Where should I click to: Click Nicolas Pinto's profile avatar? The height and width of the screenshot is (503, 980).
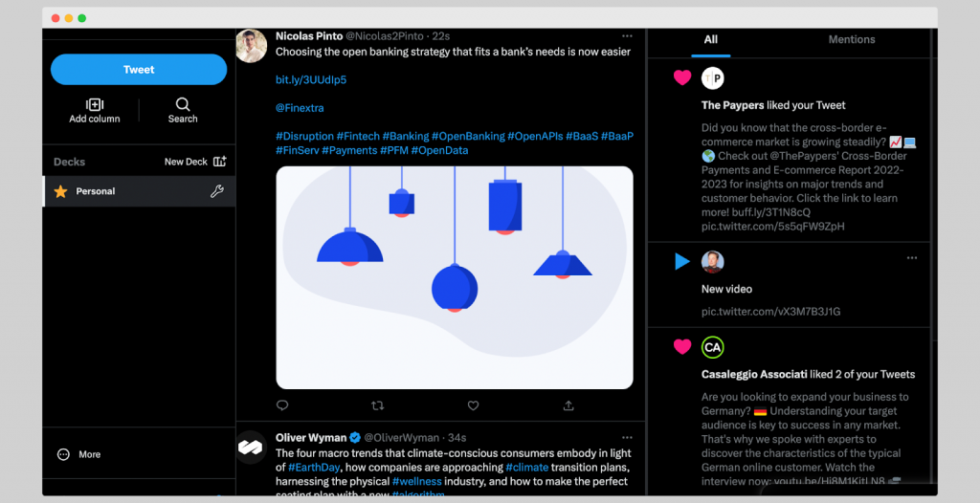(x=252, y=46)
